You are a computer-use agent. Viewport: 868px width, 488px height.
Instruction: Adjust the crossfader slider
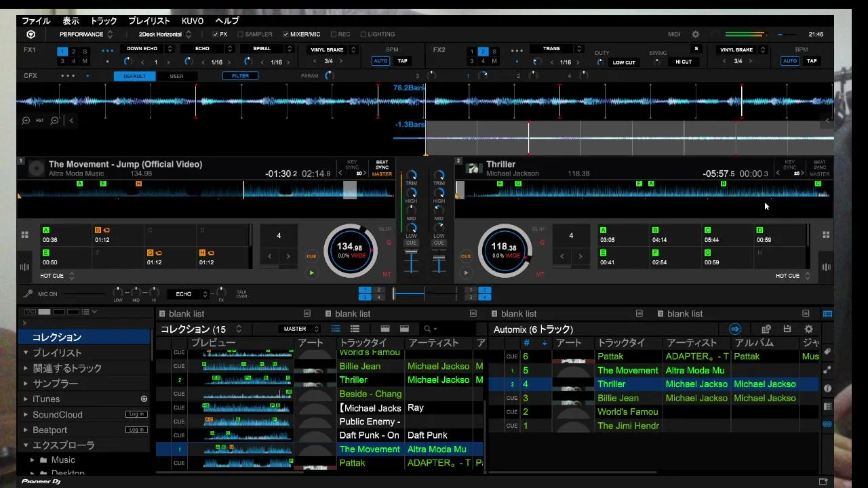425,293
